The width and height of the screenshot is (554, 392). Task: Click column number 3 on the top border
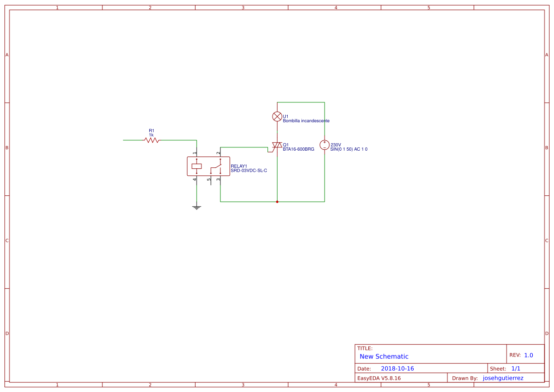point(243,6)
